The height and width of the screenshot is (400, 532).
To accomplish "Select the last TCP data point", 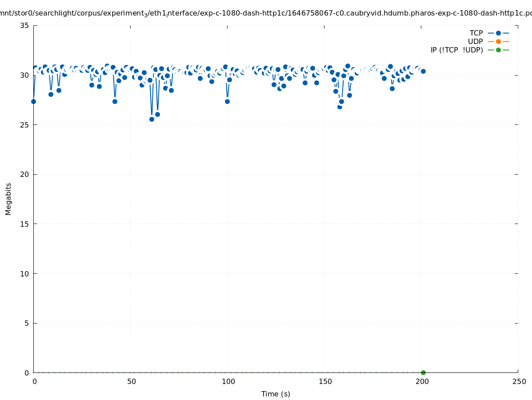I will [x=423, y=71].
